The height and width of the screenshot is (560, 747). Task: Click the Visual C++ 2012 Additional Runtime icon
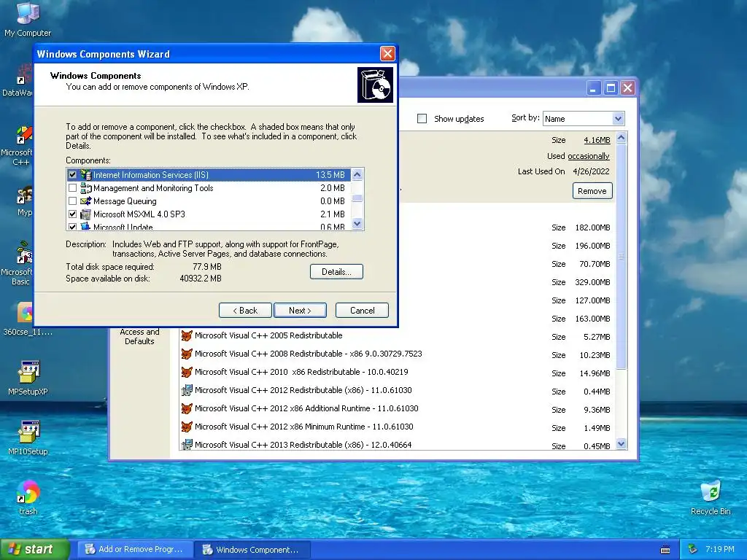pyautogui.click(x=187, y=408)
